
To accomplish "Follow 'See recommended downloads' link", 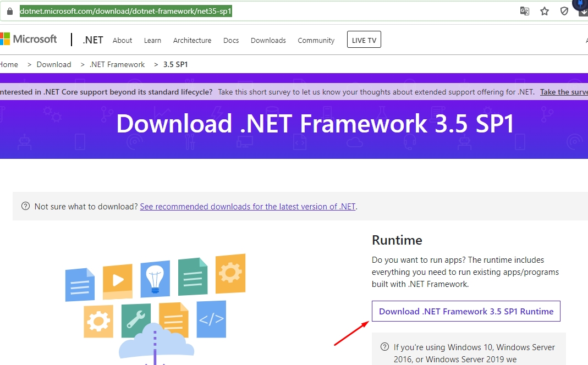I will point(248,207).
